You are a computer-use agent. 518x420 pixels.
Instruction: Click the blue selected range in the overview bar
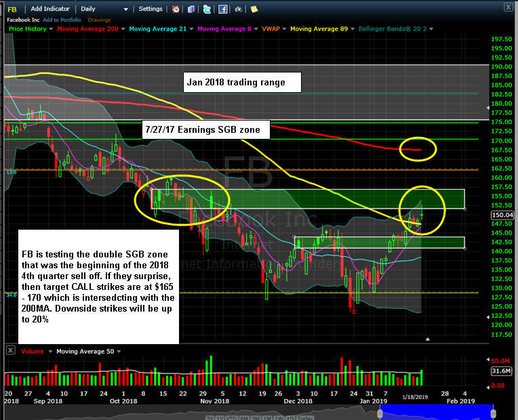(x=437, y=412)
